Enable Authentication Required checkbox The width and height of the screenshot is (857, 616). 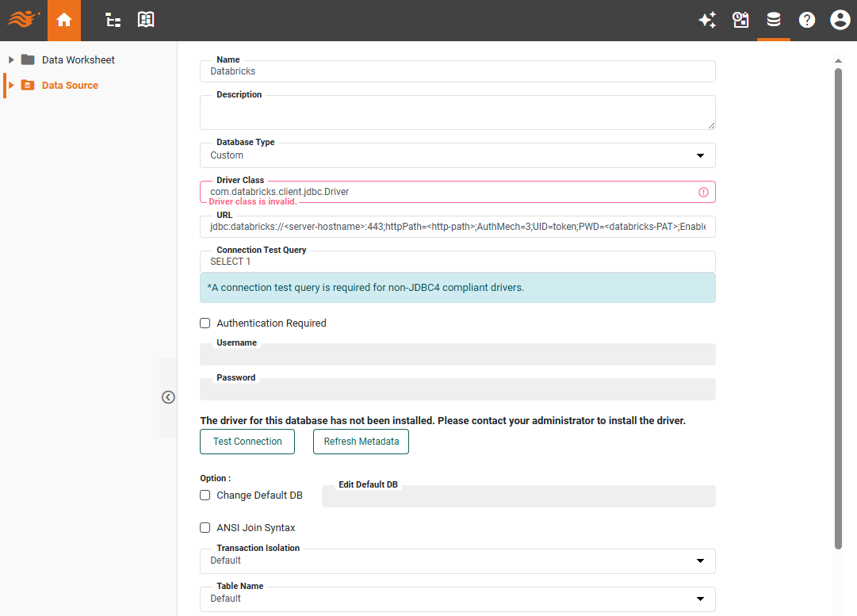pos(205,323)
